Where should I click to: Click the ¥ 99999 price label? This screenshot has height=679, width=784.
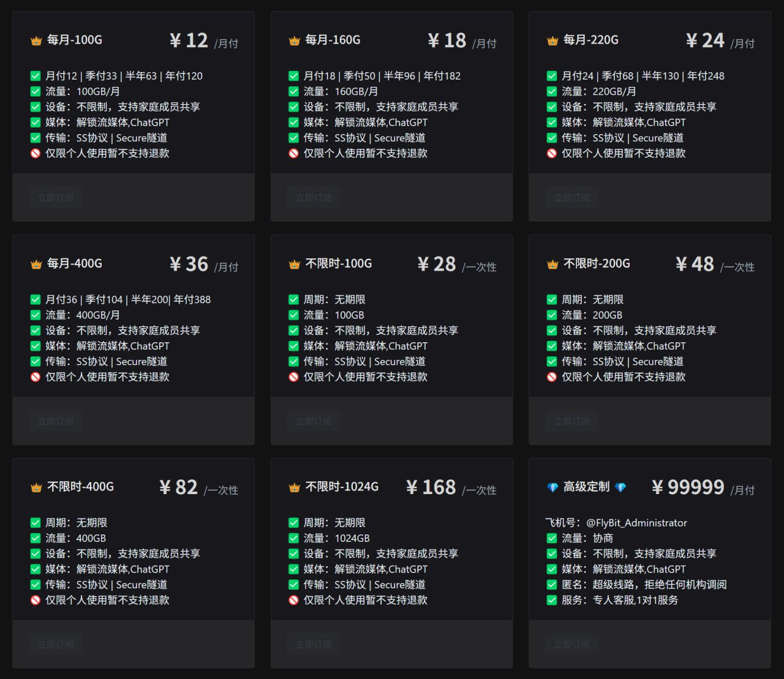tap(688, 487)
